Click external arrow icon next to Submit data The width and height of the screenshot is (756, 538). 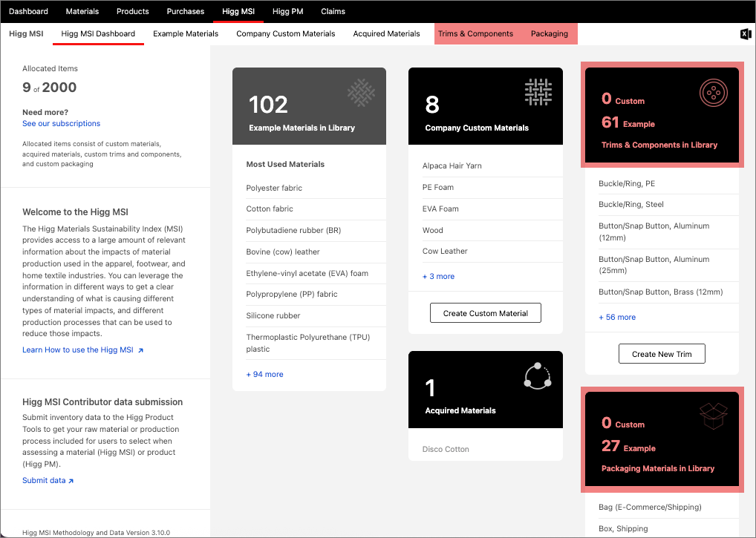click(71, 481)
